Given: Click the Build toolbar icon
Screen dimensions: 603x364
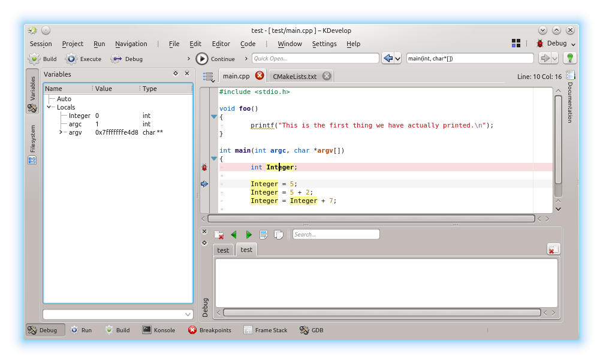Looking at the screenshot, I should (35, 59).
